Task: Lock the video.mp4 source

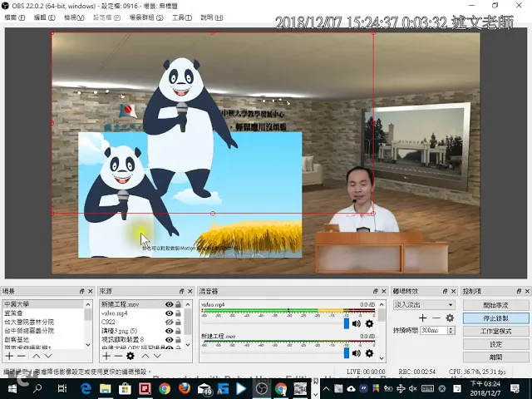Action: 178,313
